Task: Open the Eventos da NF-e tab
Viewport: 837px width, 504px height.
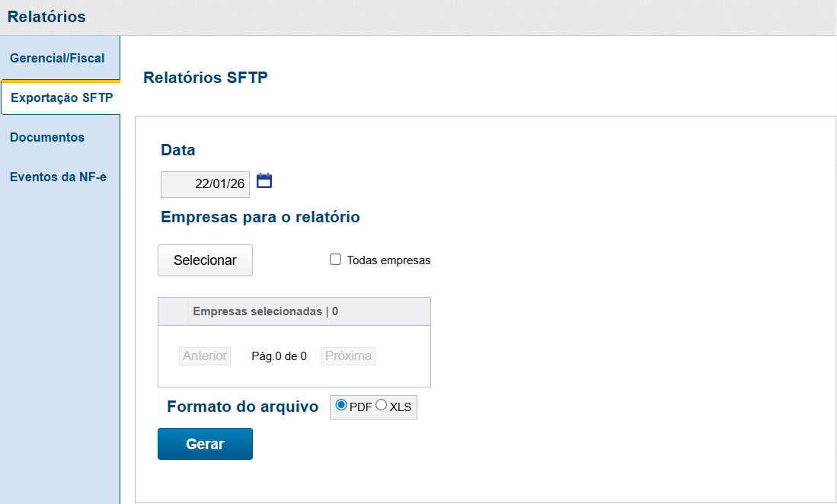Action: tap(58, 177)
